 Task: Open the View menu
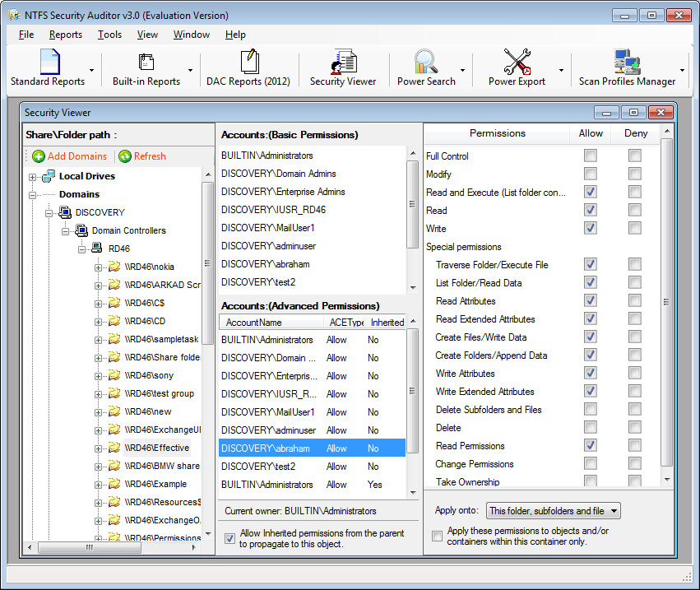[x=147, y=35]
